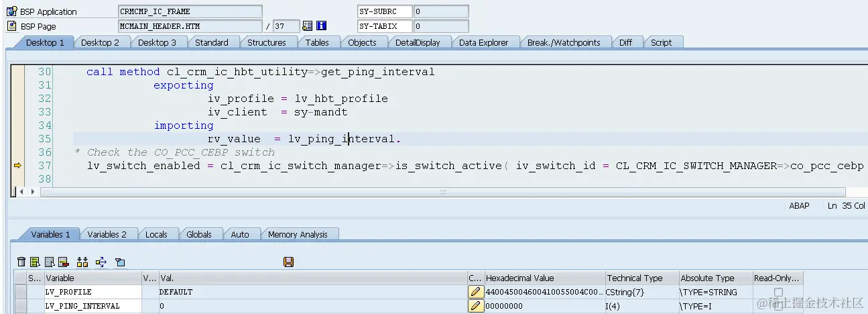868x314 pixels.
Task: Click the second variable toolbar icon with green list
Action: pyautogui.click(x=35, y=262)
